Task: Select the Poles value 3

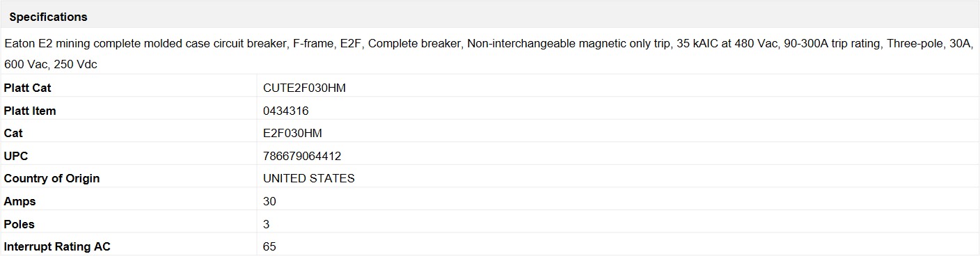Action: click(267, 224)
